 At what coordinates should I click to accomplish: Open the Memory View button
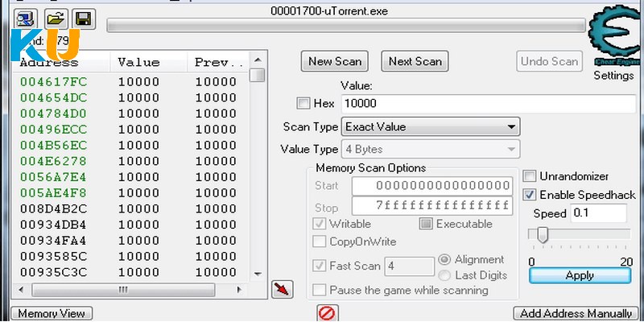click(x=52, y=314)
